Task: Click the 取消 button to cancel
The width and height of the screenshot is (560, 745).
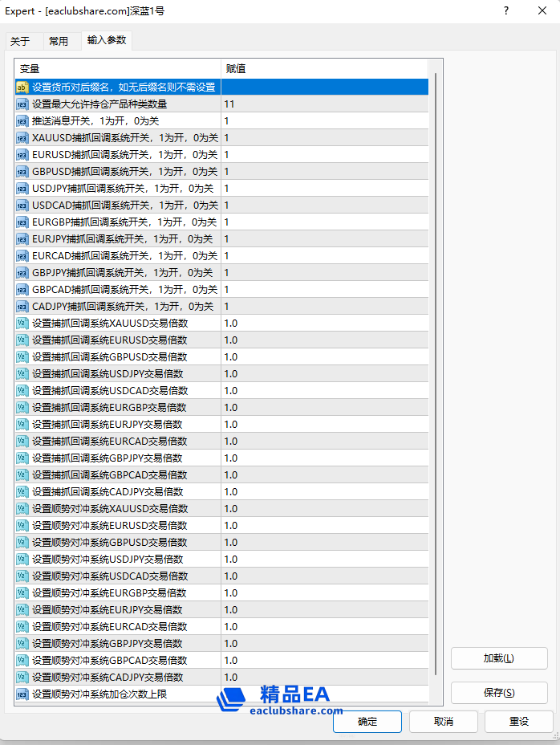Action: pos(443,721)
